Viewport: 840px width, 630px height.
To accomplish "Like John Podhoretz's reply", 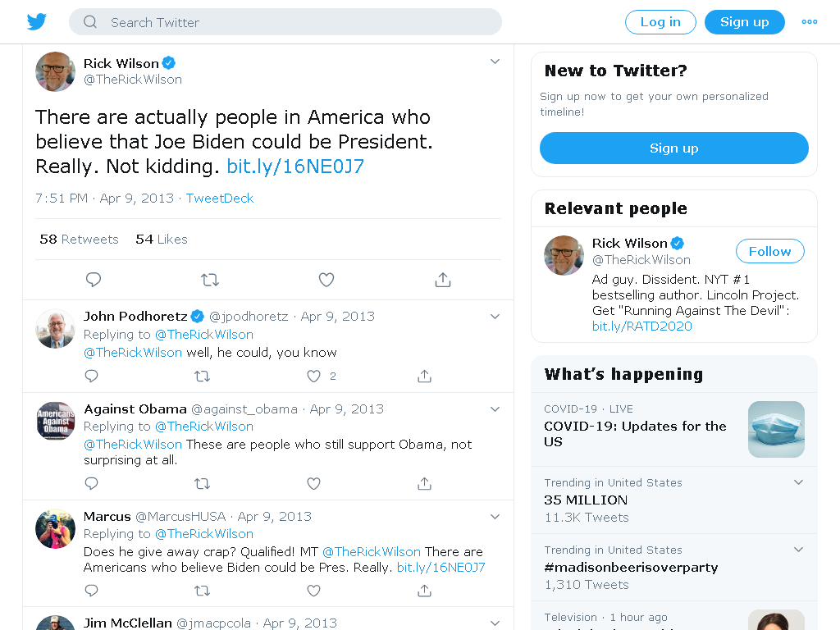I will coord(314,376).
